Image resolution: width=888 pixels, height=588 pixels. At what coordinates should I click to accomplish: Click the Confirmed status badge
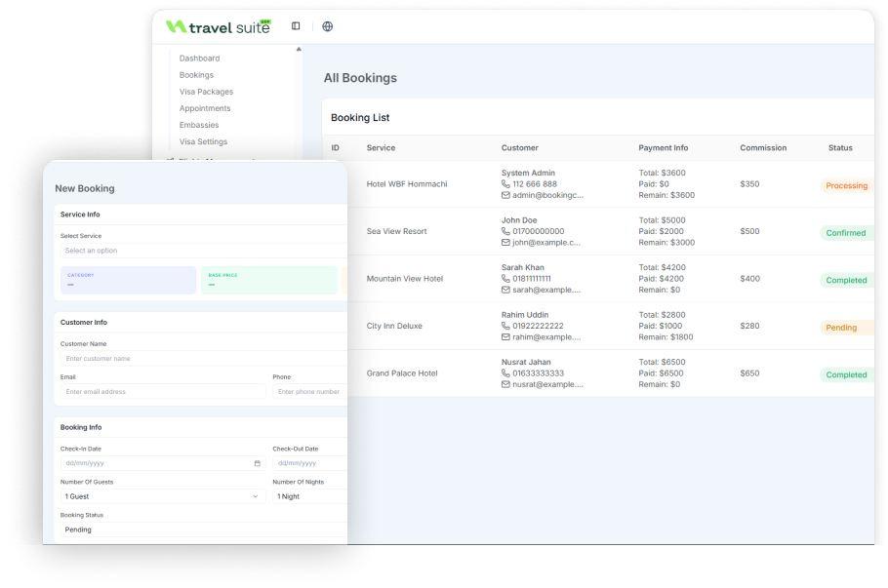coord(846,233)
